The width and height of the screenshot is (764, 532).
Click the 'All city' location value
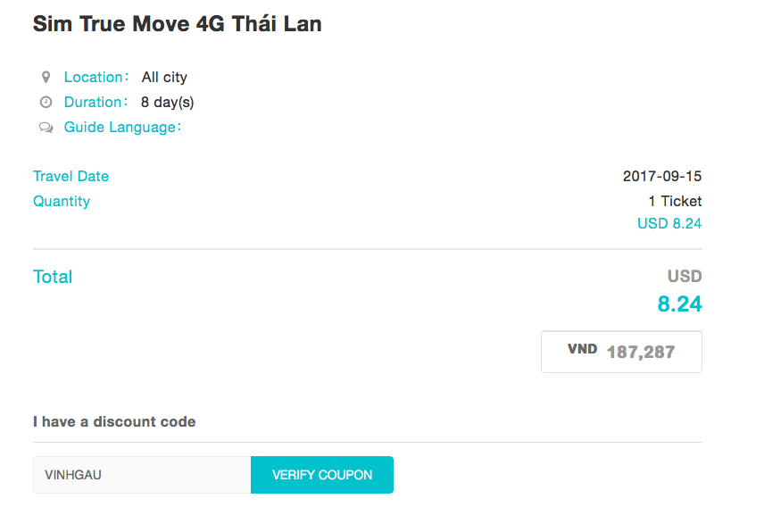164,78
